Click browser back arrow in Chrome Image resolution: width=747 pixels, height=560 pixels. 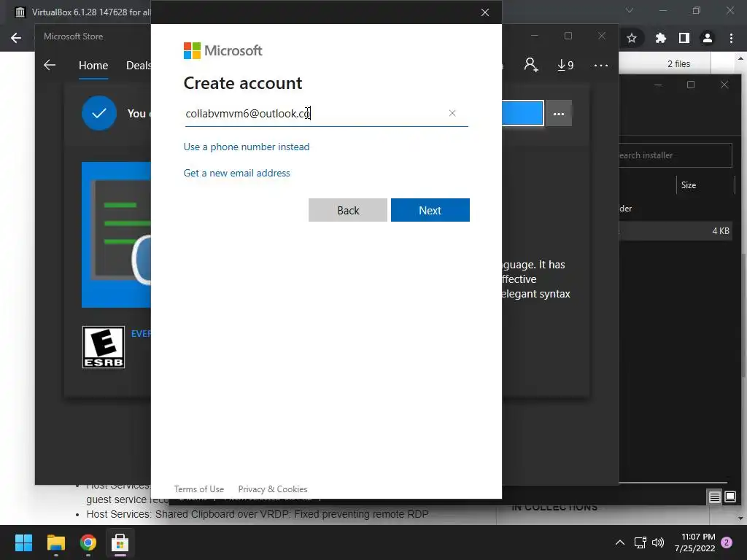click(x=16, y=38)
